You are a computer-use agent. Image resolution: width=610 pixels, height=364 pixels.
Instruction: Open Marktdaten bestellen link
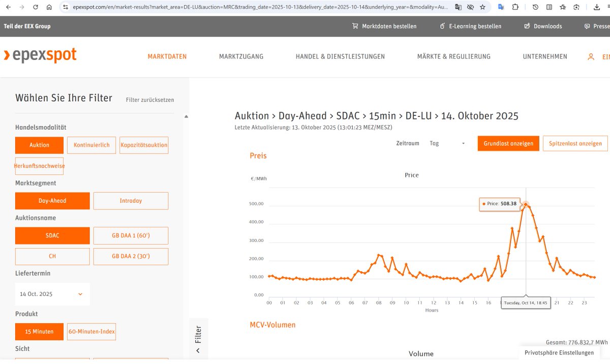coord(389,26)
